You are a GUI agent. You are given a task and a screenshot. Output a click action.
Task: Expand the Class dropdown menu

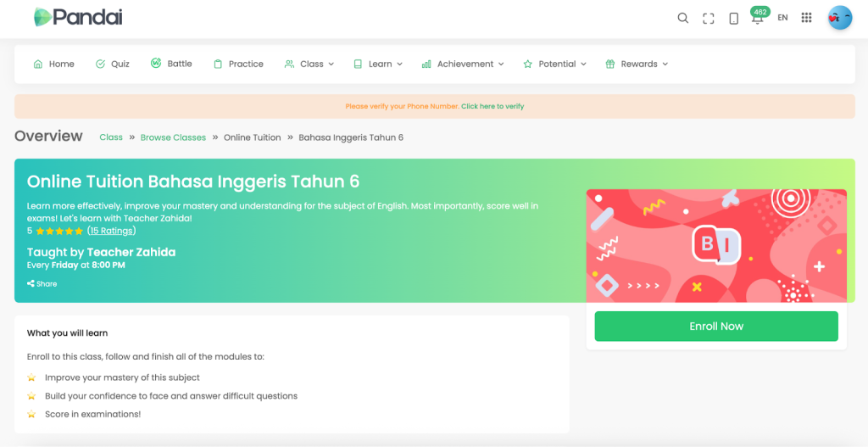(x=309, y=64)
